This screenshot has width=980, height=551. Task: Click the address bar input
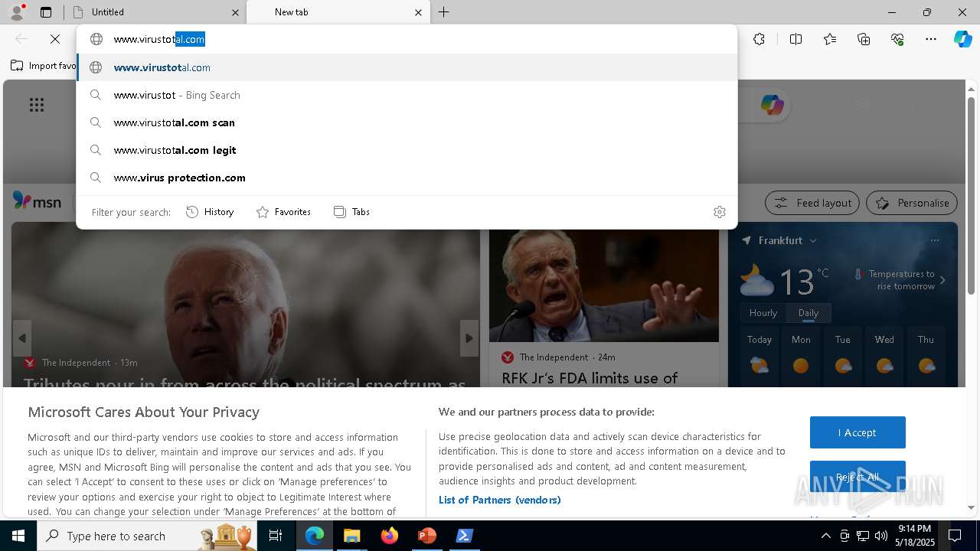click(407, 39)
